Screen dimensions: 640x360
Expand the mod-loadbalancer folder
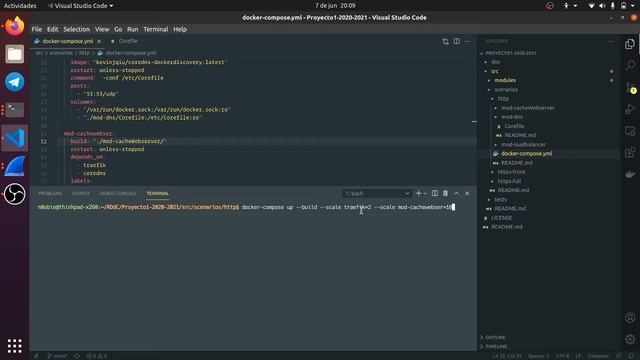[x=523, y=144]
